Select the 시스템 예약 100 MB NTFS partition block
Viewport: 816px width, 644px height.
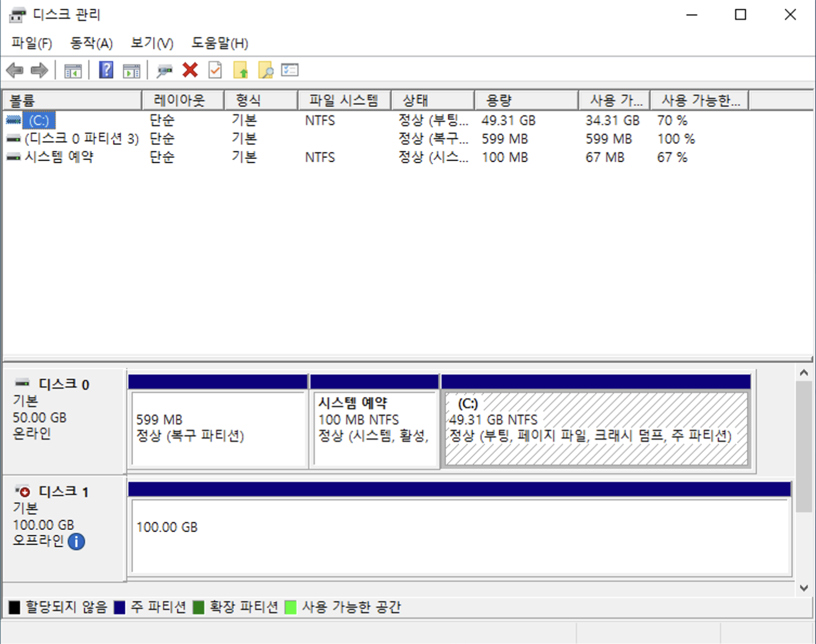(x=374, y=422)
